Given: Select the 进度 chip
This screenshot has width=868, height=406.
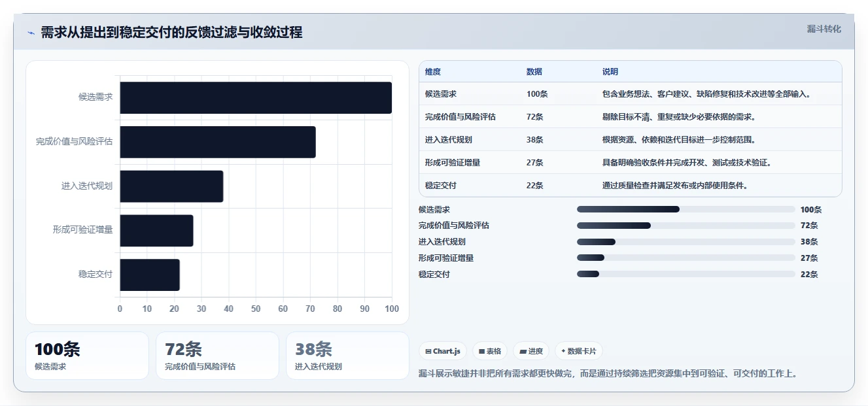Looking at the screenshot, I should (x=531, y=351).
